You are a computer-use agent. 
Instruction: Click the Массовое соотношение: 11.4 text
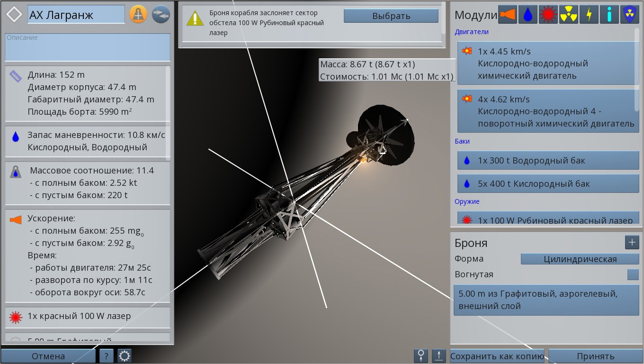tap(92, 171)
